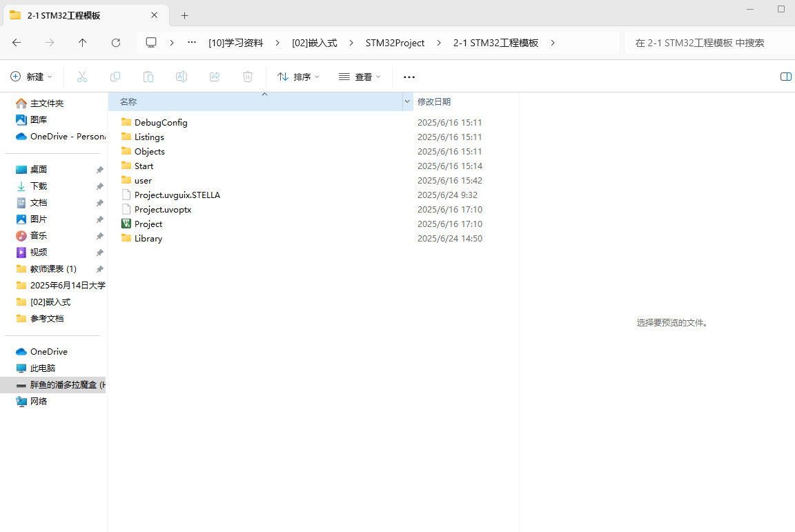Expand chevron after STM32Project breadcrumb
795x532 pixels.
click(x=439, y=43)
